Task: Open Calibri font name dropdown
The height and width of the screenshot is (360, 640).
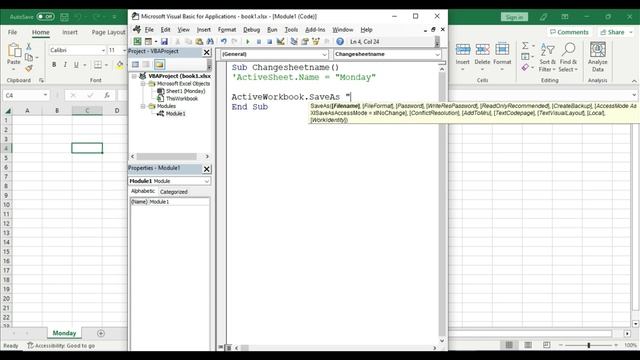Action: click(x=103, y=50)
